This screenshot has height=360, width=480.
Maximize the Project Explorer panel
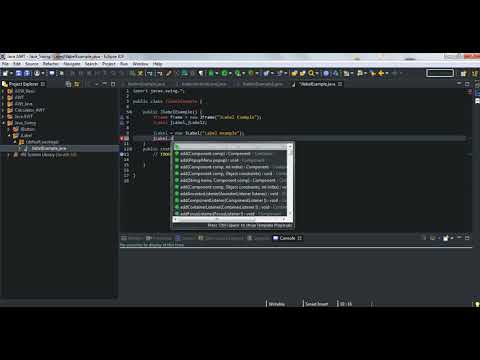[x=113, y=84]
